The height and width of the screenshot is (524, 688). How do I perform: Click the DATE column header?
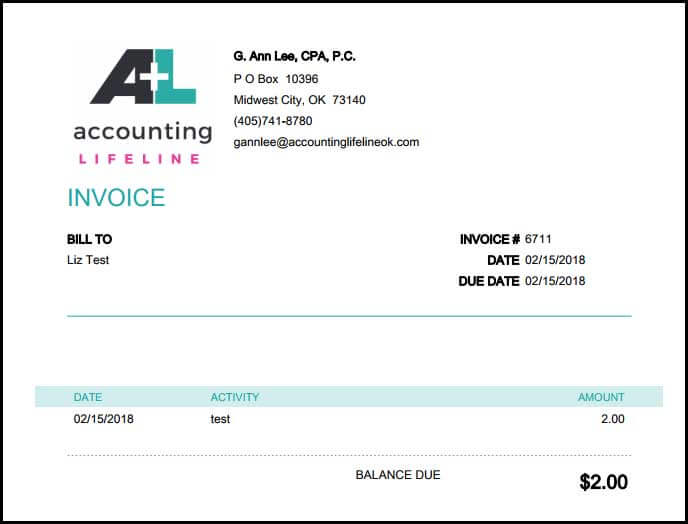88,397
